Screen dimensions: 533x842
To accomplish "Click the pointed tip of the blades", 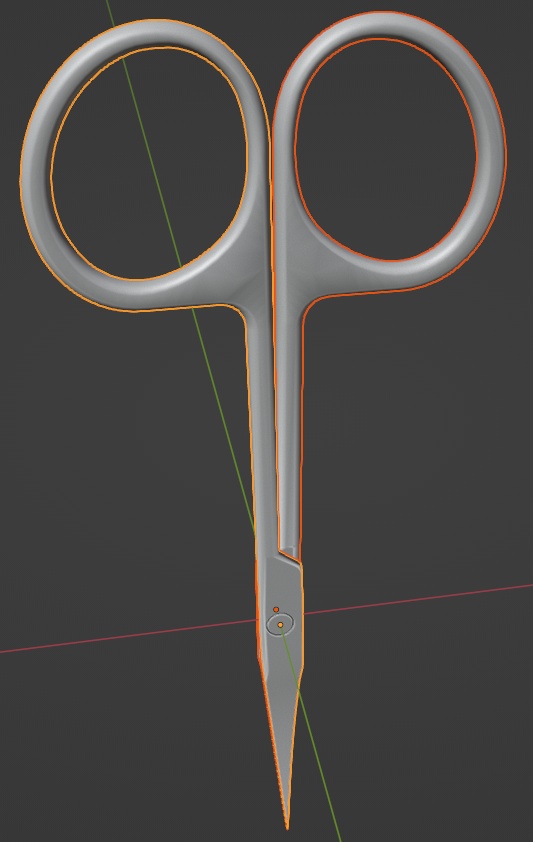I will pos(287,824).
